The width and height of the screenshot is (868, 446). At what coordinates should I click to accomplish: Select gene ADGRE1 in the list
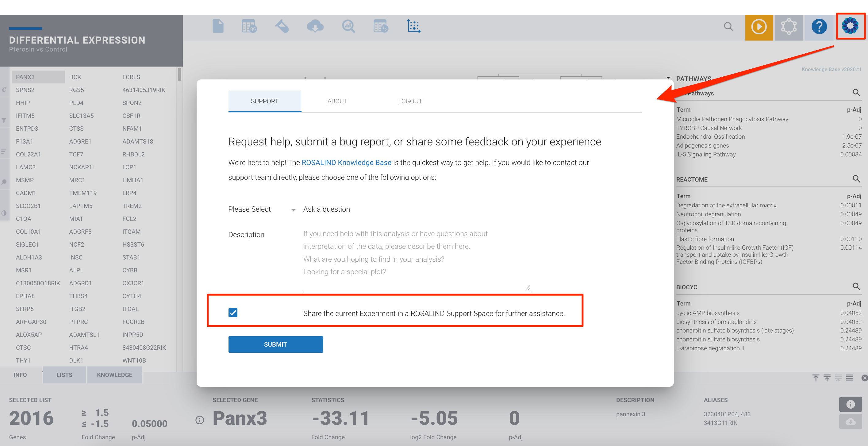[80, 141]
